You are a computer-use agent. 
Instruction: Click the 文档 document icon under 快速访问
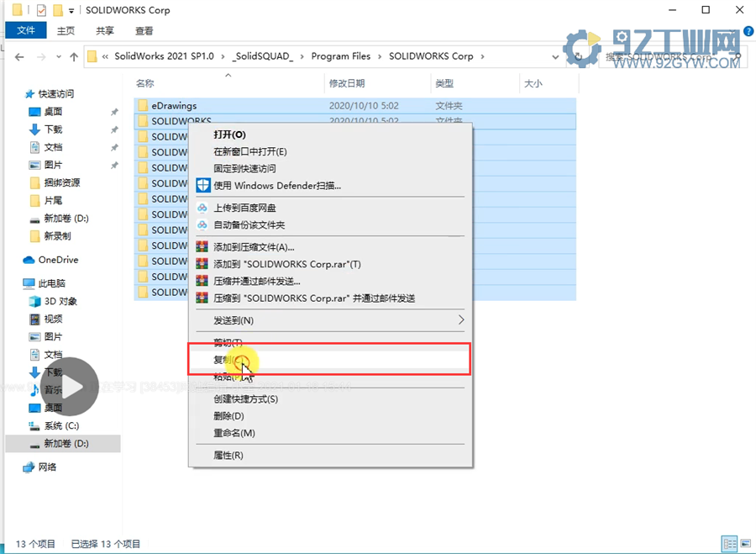[34, 147]
